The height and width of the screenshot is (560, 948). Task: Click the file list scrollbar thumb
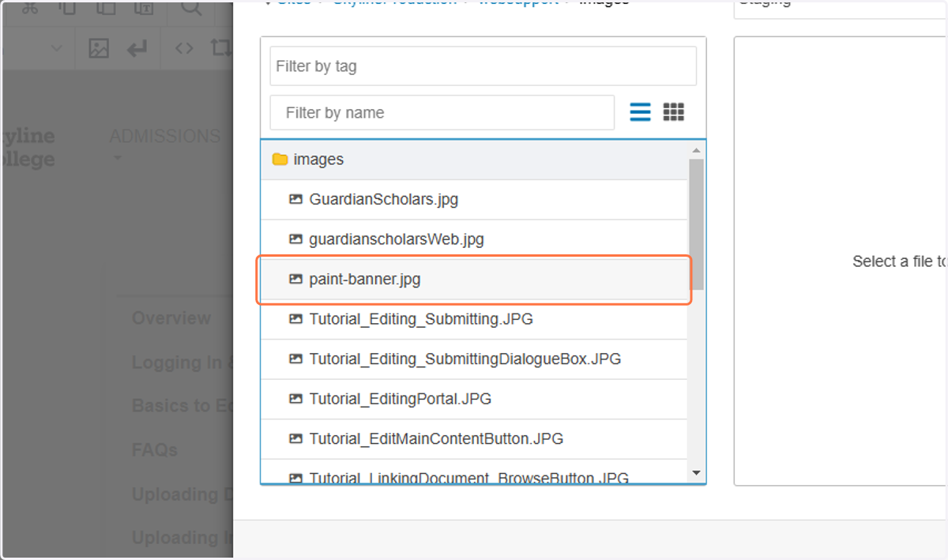tap(696, 224)
